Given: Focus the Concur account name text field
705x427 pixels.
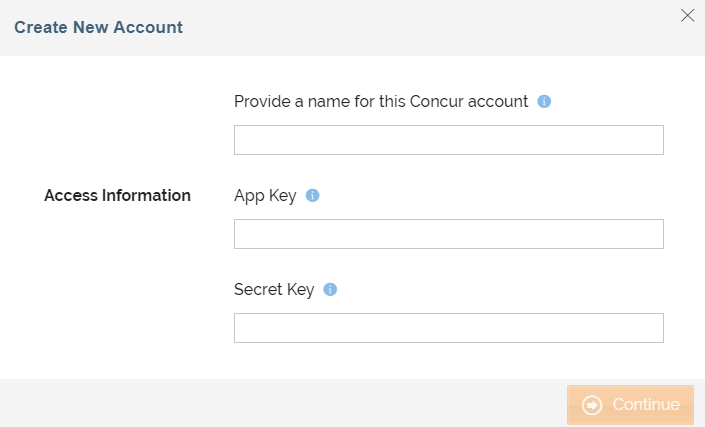Looking at the screenshot, I should point(448,140).
